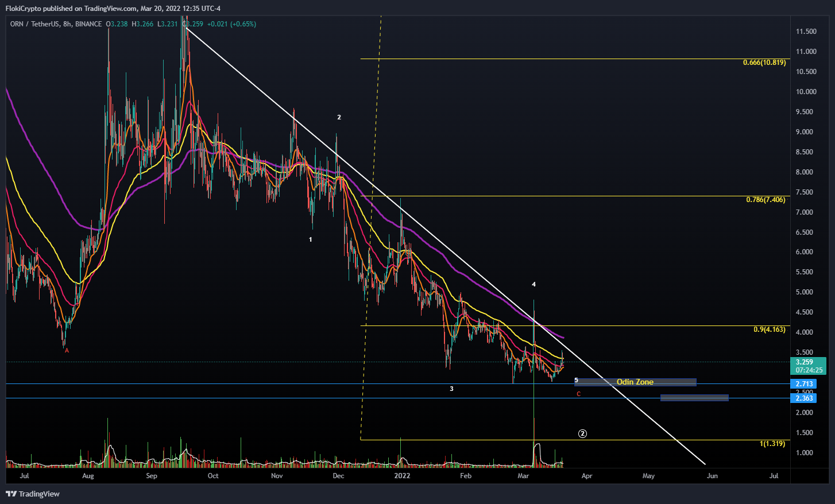Click Dec on the time axis
The height and width of the screenshot is (504, 835).
point(338,476)
